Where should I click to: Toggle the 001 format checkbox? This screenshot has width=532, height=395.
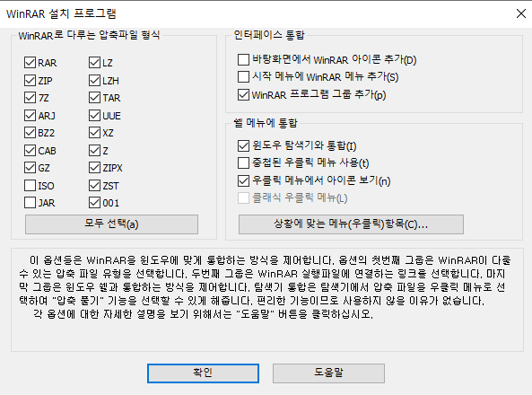point(94,203)
